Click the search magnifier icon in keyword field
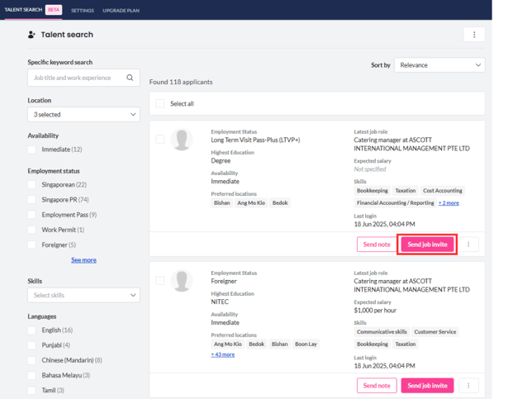Viewport: 532px width, 399px height. [x=130, y=78]
